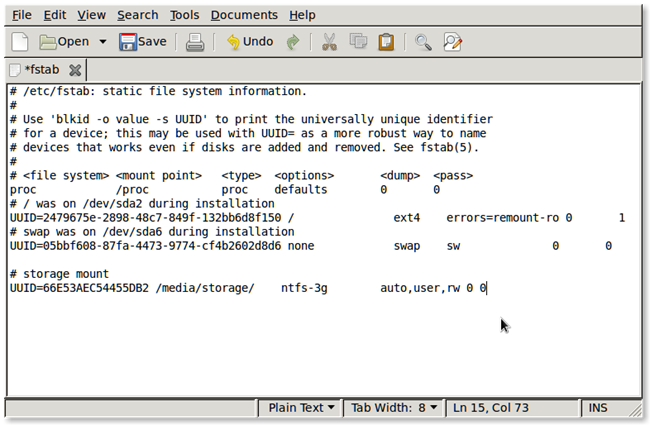Redo with the green arrow icon
650x425 pixels.
[x=293, y=42]
